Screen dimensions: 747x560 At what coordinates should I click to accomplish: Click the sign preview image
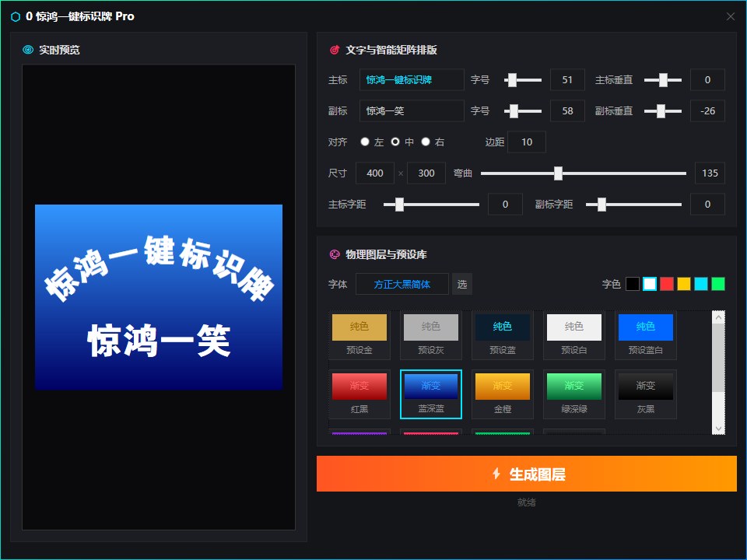point(159,297)
